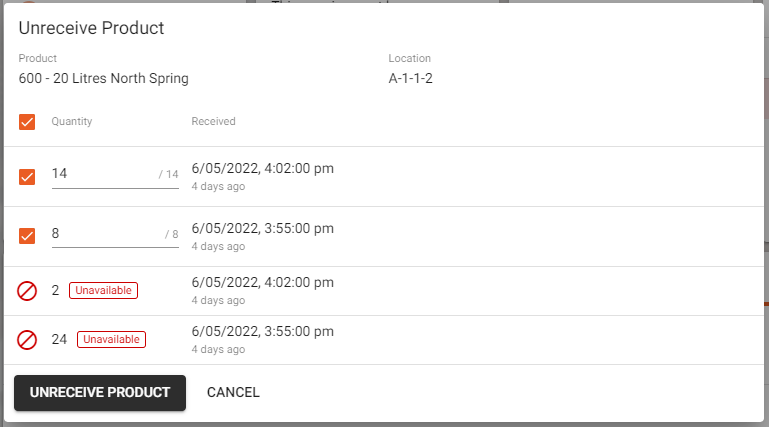Uncheck the checkbox for quantity 8 row
The width and height of the screenshot is (769, 427).
pos(27,236)
